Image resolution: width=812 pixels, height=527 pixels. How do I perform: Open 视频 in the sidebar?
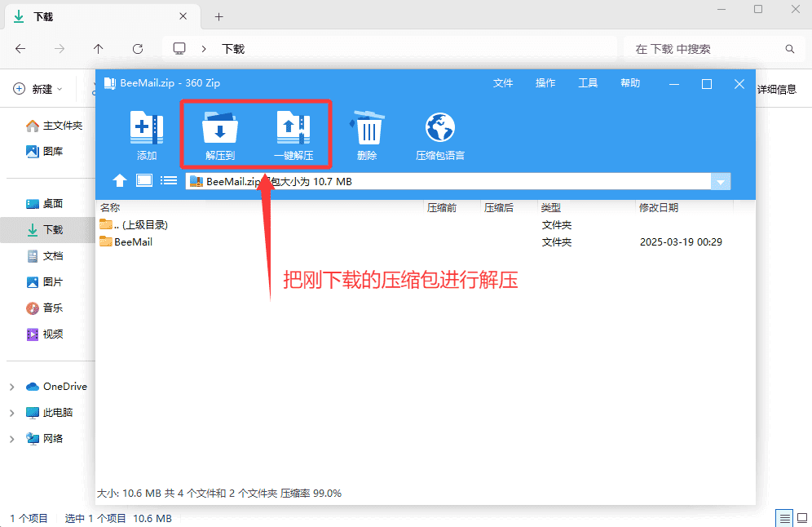click(x=45, y=334)
